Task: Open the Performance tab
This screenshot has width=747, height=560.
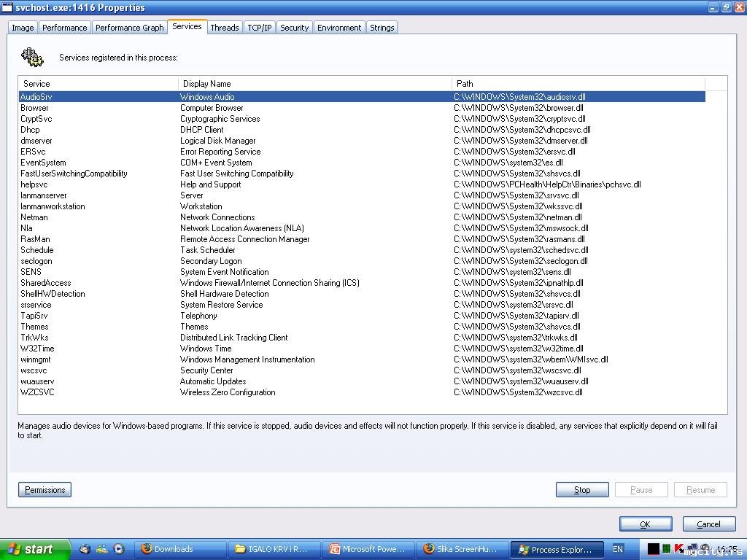Action: pos(65,28)
